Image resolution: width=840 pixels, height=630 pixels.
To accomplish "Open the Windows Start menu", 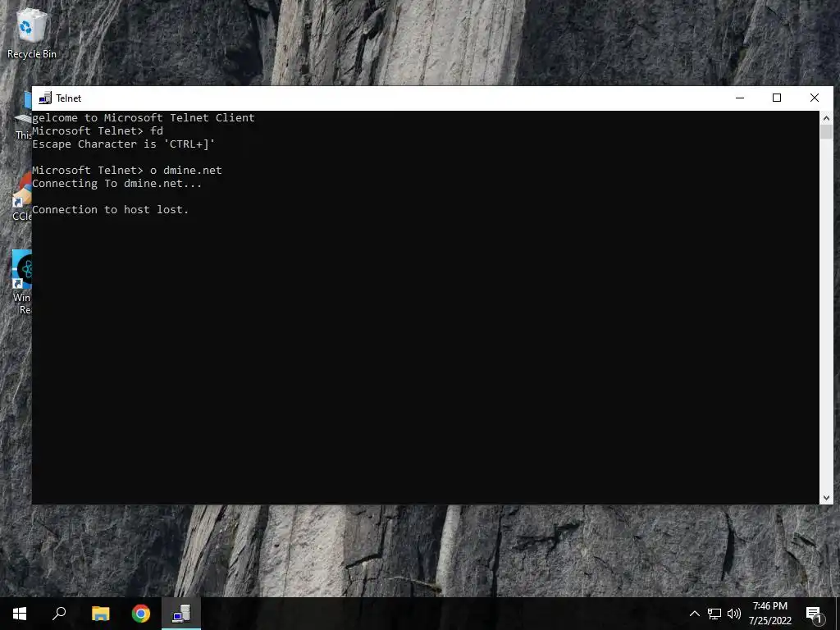I will coord(20,614).
